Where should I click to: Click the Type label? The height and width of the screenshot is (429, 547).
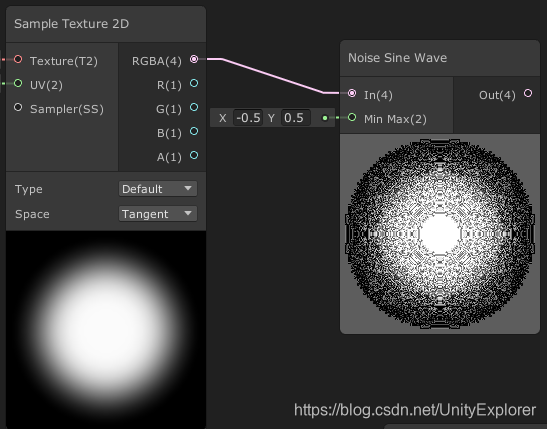[29, 189]
